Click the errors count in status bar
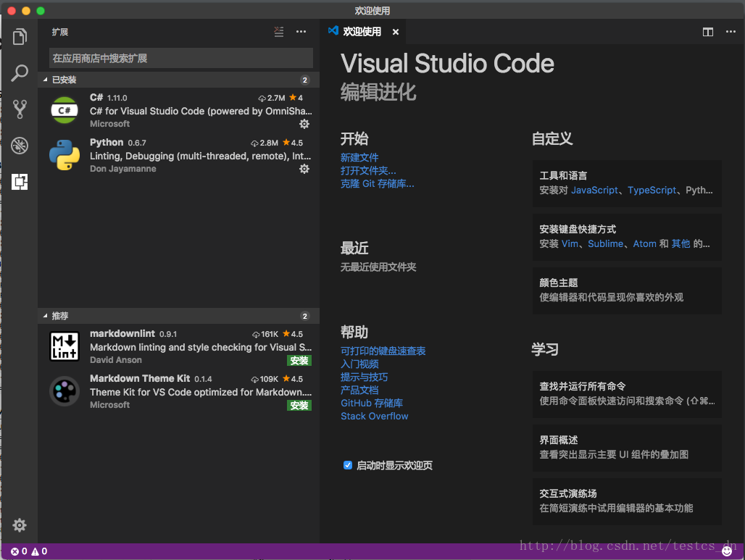This screenshot has height=560, width=745. tap(19, 551)
